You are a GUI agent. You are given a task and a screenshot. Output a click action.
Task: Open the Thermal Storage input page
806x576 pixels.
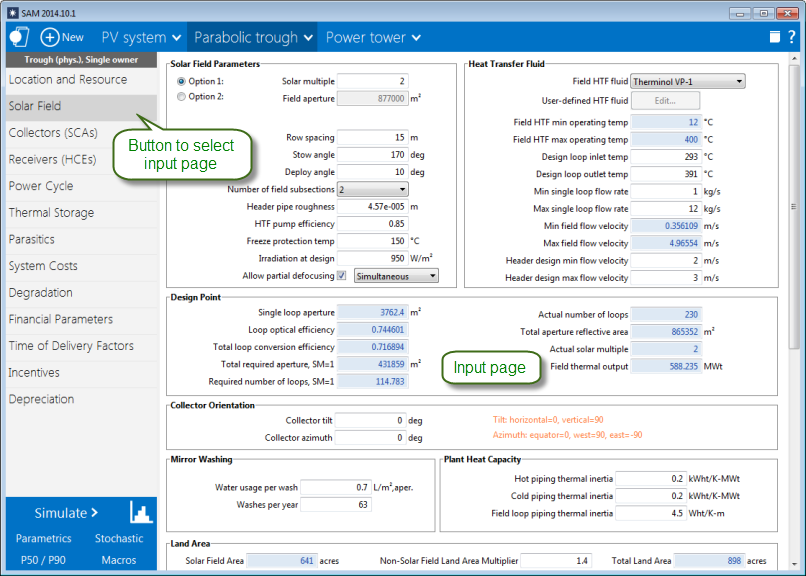52,212
